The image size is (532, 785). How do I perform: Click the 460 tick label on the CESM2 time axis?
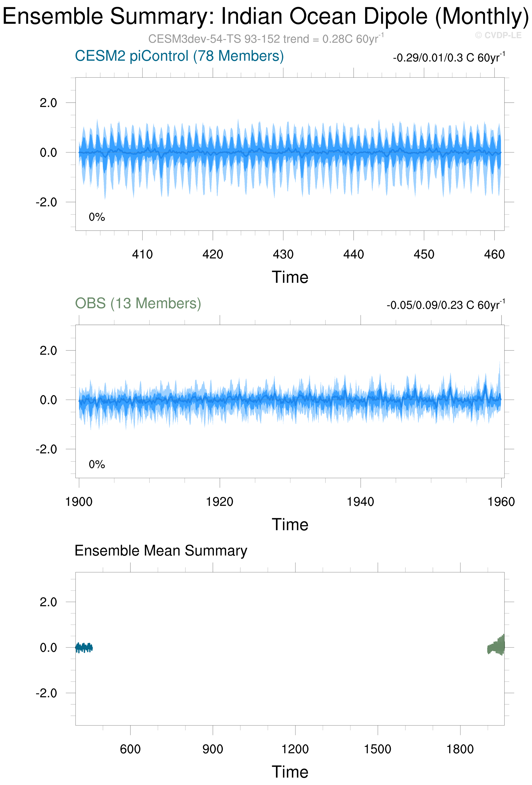494,254
